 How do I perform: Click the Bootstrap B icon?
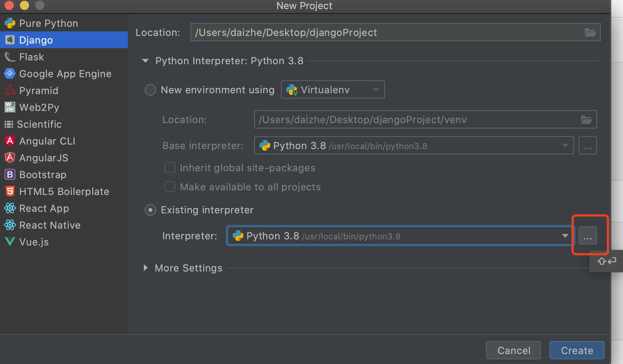pos(10,174)
